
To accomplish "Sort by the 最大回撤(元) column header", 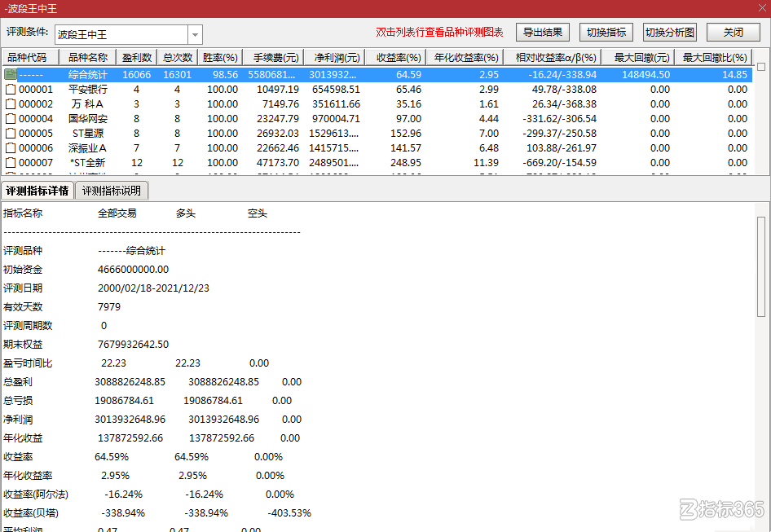I will (x=638, y=58).
